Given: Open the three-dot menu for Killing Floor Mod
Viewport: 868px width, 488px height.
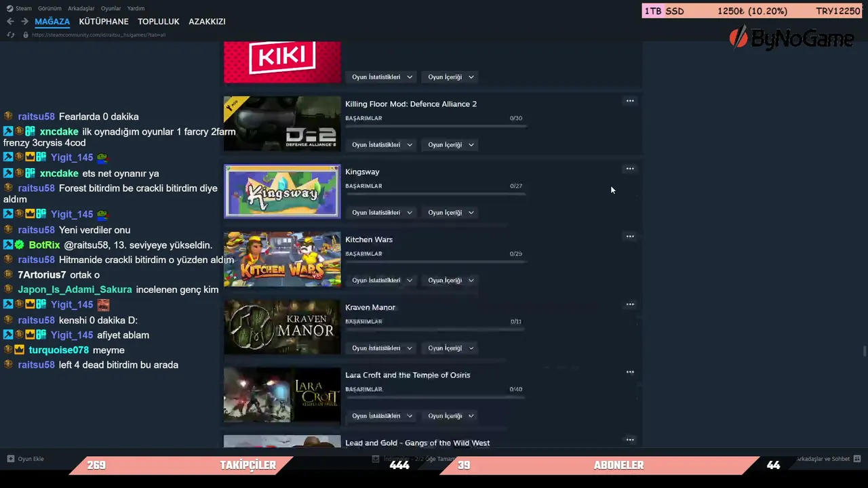Looking at the screenshot, I should point(630,101).
